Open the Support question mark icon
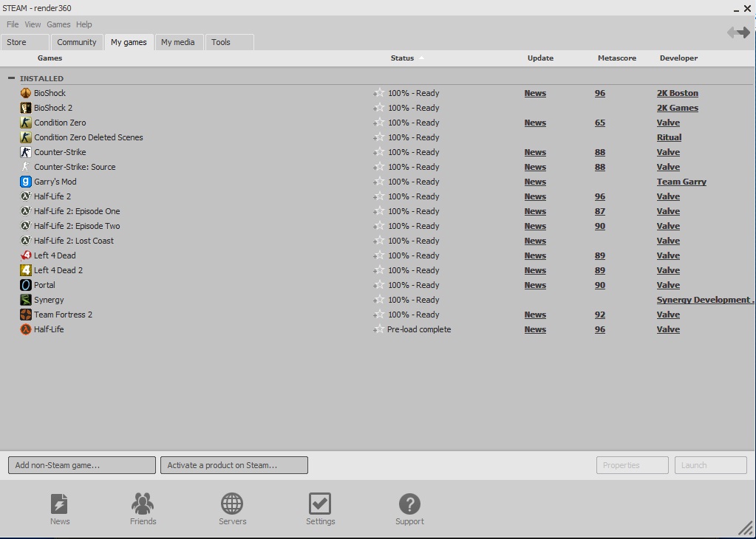 410,504
